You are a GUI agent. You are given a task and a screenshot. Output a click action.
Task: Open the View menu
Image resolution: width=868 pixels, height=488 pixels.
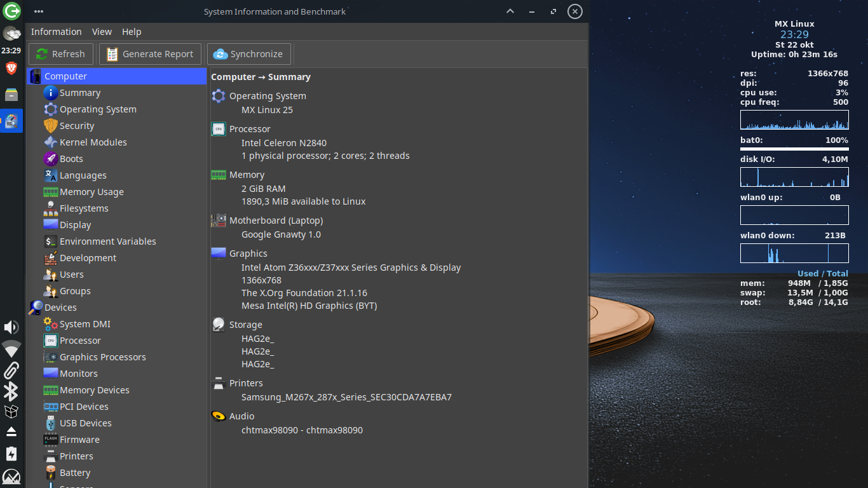tap(102, 32)
